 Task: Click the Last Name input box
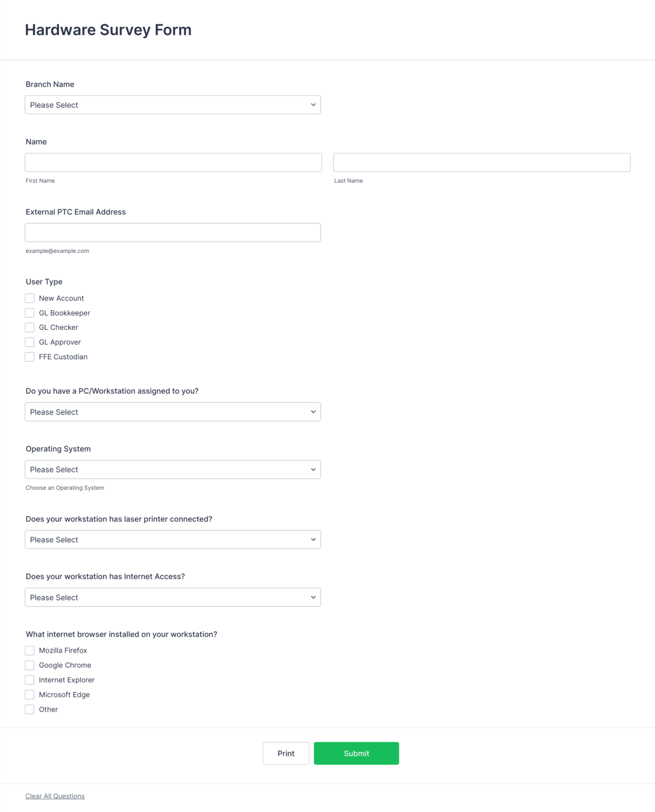pos(482,162)
